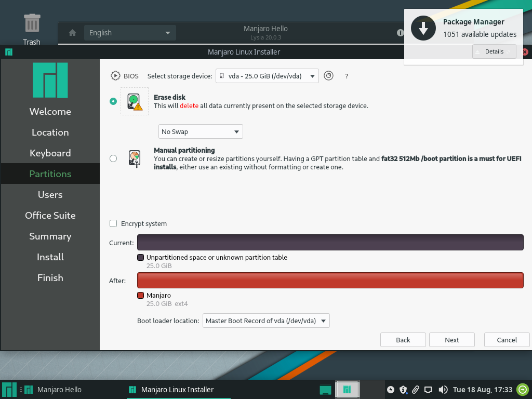532x399 pixels.
Task: Go to the Keyboard step in sidebar
Action: click(50, 153)
